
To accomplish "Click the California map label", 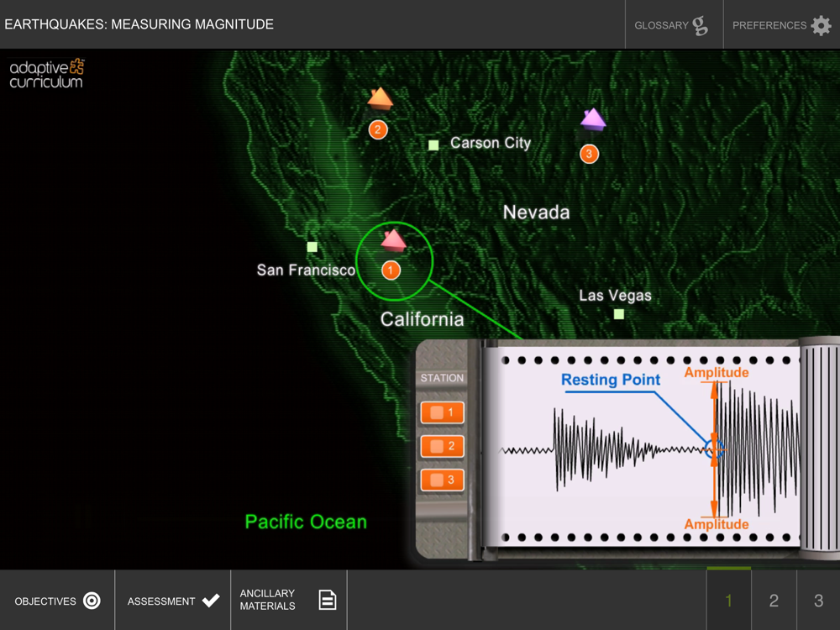I will 423,319.
